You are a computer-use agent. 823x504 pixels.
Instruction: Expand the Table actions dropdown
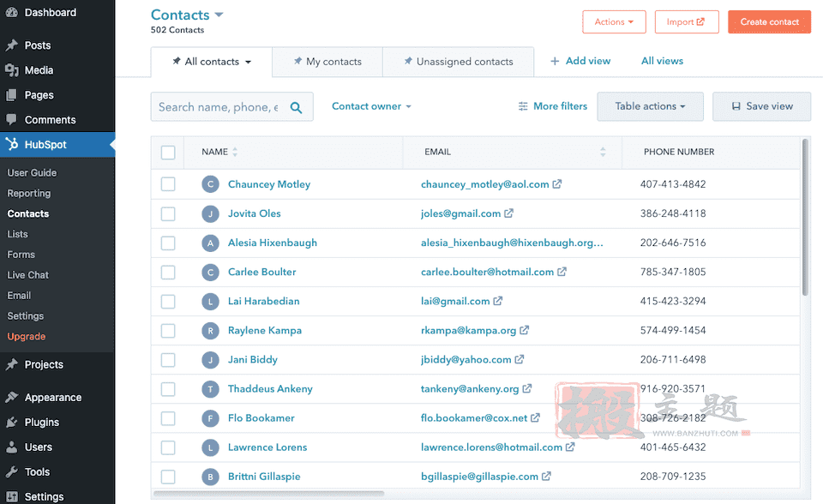click(x=651, y=106)
